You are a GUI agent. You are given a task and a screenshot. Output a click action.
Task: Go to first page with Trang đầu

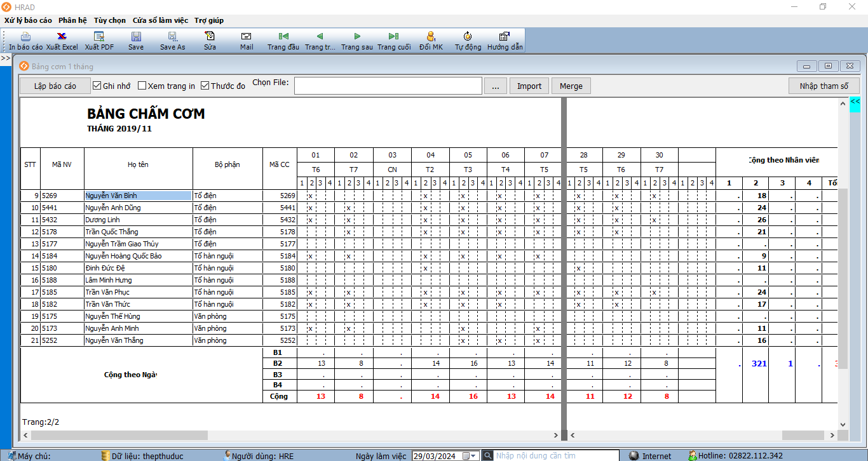pyautogui.click(x=283, y=37)
